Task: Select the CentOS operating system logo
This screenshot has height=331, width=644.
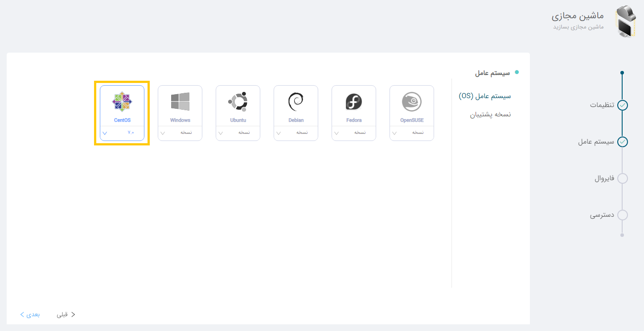Action: point(122,102)
